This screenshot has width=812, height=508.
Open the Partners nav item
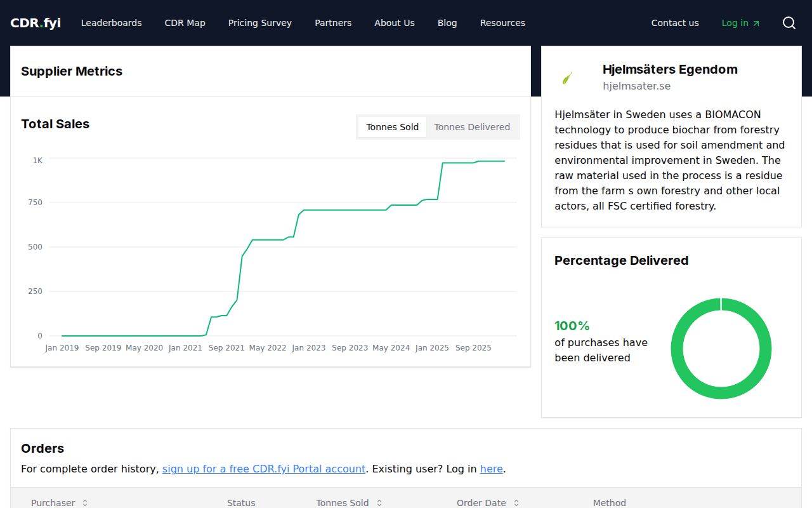(x=333, y=23)
